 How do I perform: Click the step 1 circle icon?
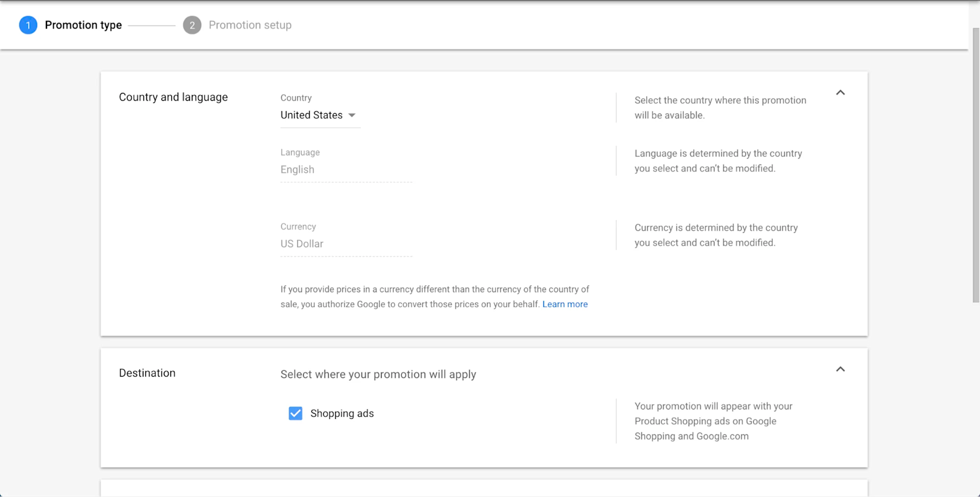pos(28,25)
